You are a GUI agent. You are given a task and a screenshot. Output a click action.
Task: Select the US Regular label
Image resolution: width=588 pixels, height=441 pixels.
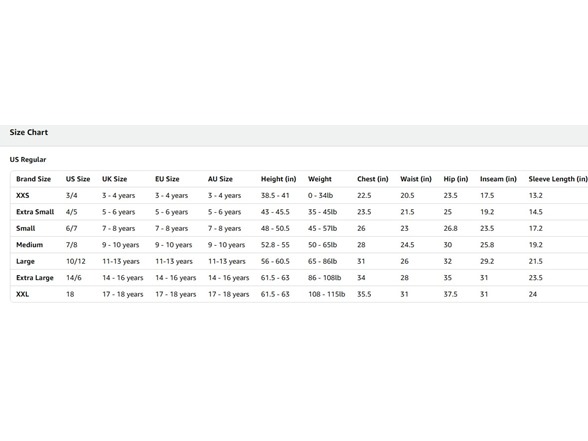coord(28,159)
